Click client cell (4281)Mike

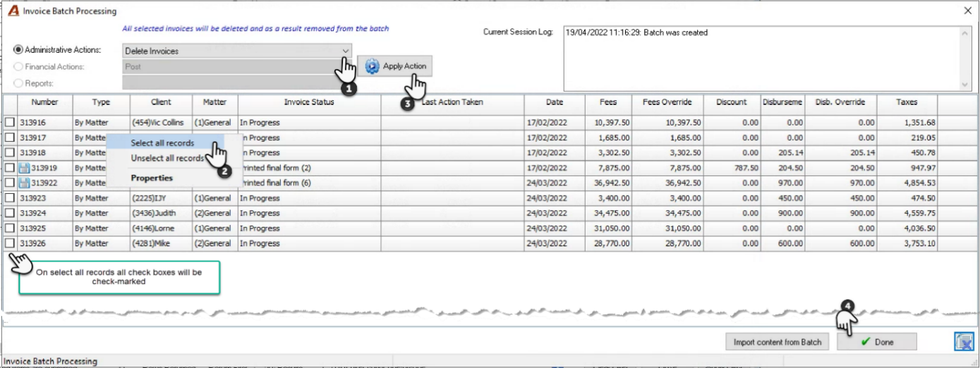161,243
